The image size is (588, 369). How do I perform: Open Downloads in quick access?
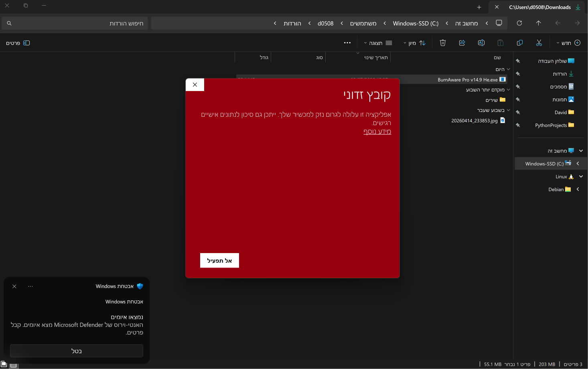tap(564, 74)
